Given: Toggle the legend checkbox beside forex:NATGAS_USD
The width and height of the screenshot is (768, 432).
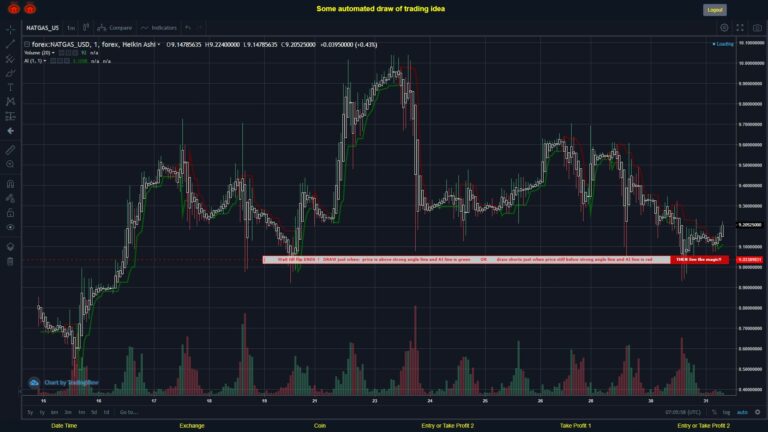Looking at the screenshot, I should 27,45.
